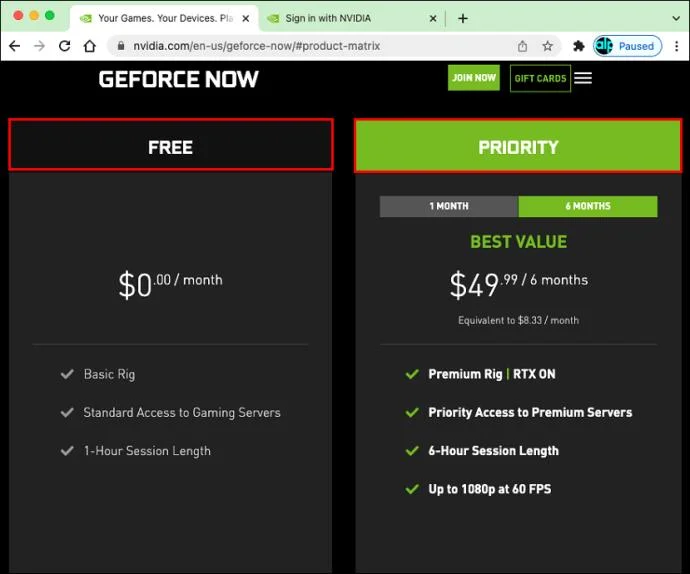Screen dimensions: 690x574
Task: Go back with the browser back arrow
Action: (15, 46)
